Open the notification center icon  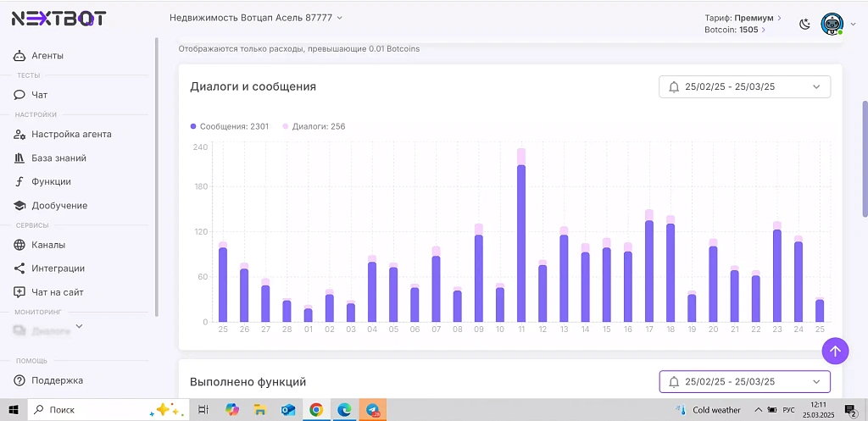pyautogui.click(x=850, y=410)
